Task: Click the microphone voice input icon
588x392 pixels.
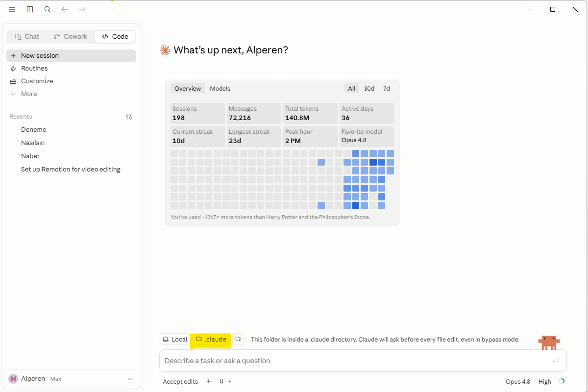Action: (x=221, y=381)
